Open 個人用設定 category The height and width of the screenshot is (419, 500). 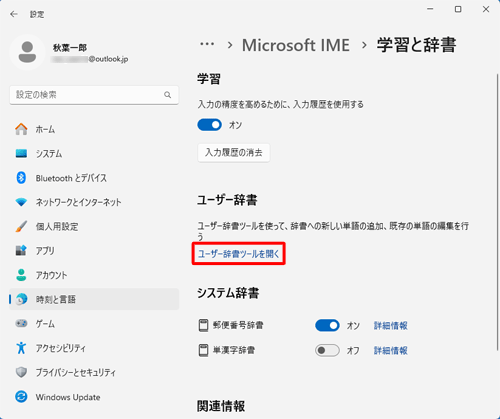coord(94,227)
